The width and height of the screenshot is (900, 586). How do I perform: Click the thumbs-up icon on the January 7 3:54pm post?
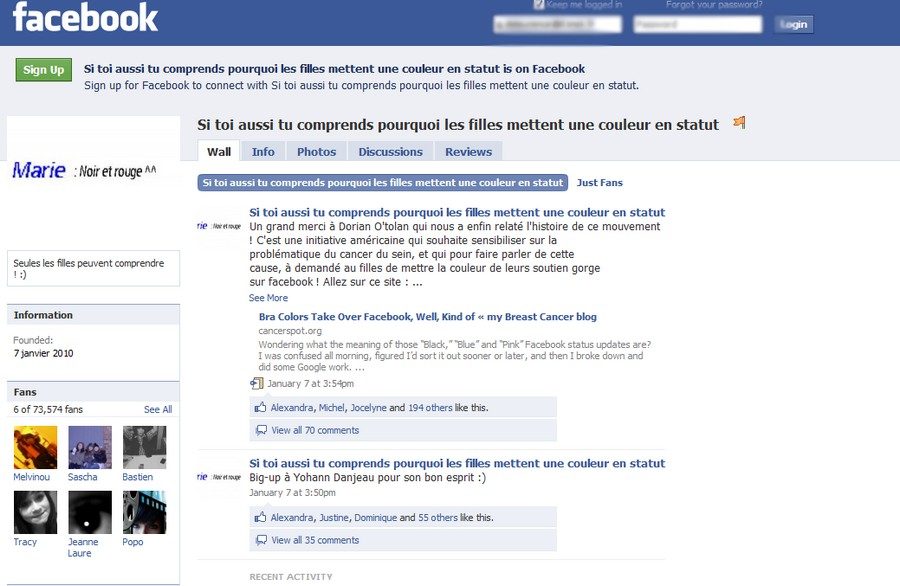(261, 408)
